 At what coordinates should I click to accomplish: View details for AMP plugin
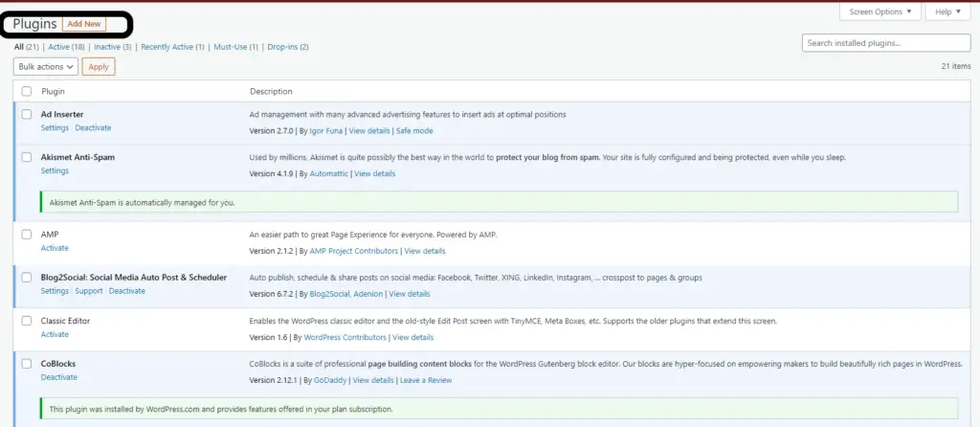coord(425,251)
